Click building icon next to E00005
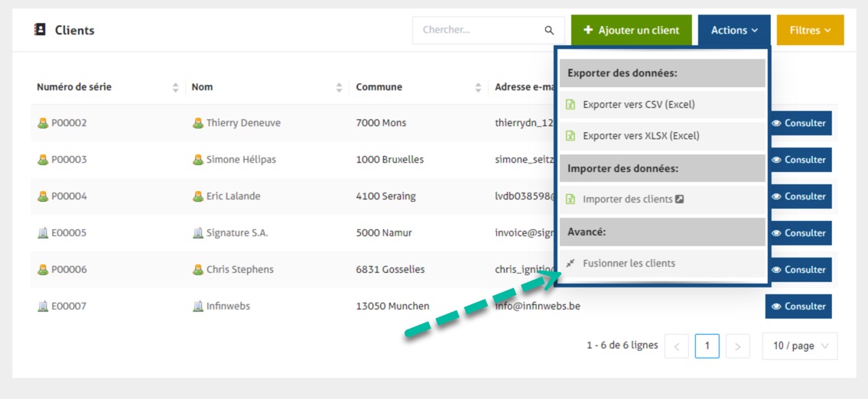868x399 pixels. (x=43, y=233)
